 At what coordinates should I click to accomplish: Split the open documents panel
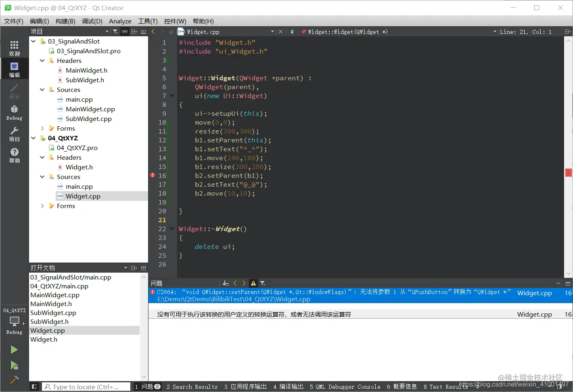pyautogui.click(x=134, y=268)
